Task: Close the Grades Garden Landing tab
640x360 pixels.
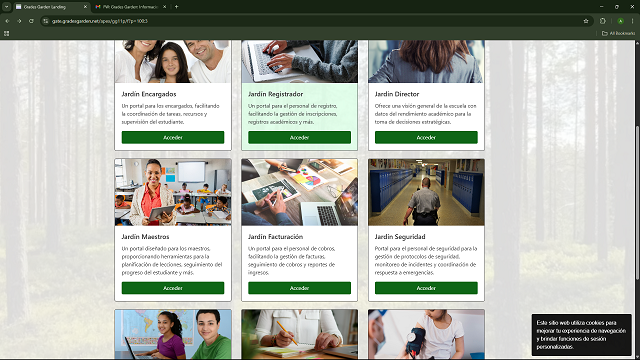Action: (x=85, y=7)
